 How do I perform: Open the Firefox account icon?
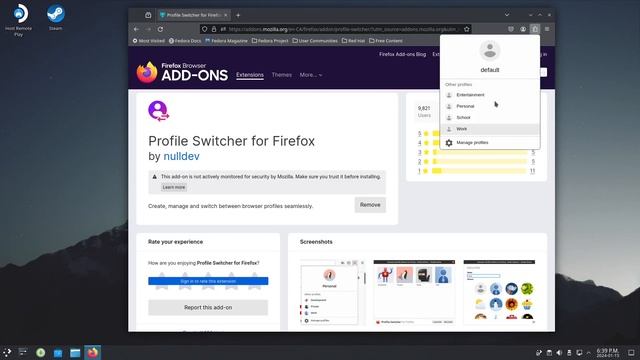[x=523, y=29]
